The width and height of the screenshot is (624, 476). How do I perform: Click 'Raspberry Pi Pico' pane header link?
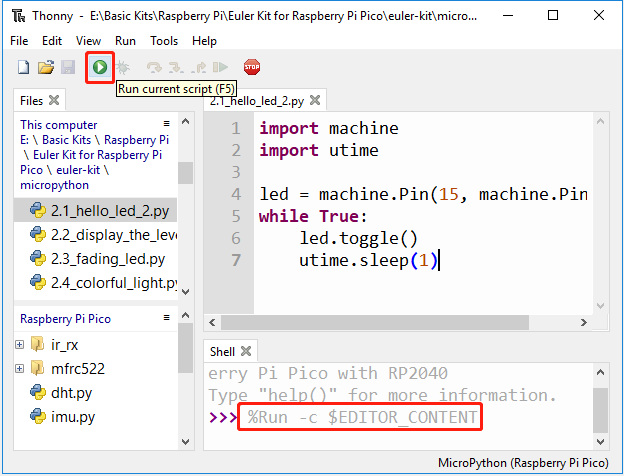click(65, 319)
